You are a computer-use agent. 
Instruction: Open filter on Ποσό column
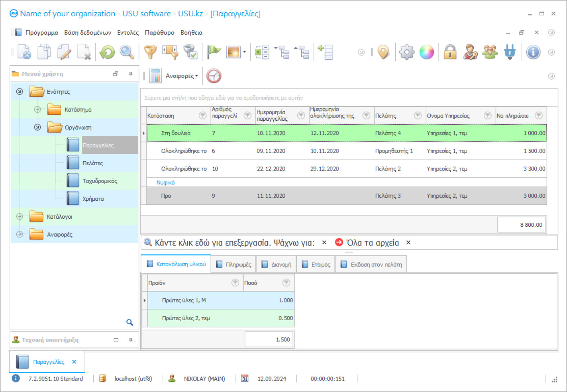coord(286,283)
